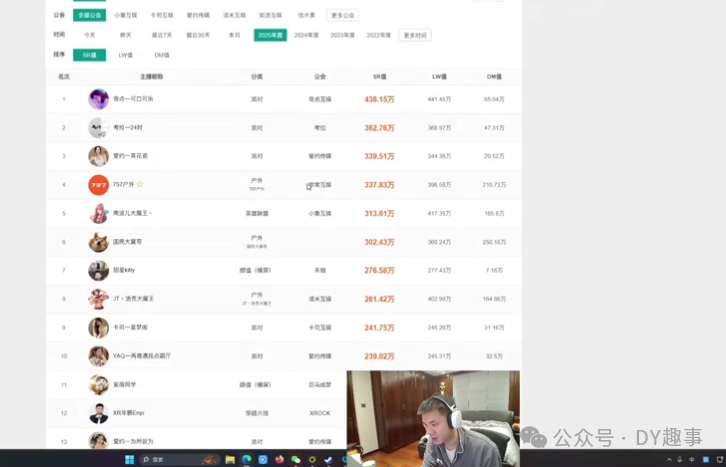
Task: Select the 2025年度 time filter
Action: pyautogui.click(x=270, y=35)
